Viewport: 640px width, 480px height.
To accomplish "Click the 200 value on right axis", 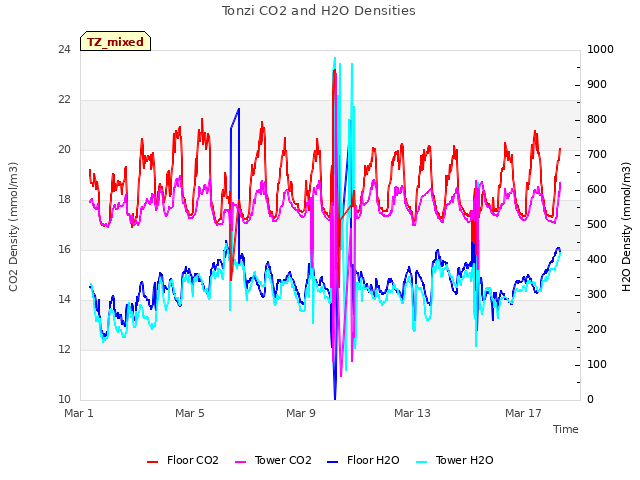I will point(597,330).
